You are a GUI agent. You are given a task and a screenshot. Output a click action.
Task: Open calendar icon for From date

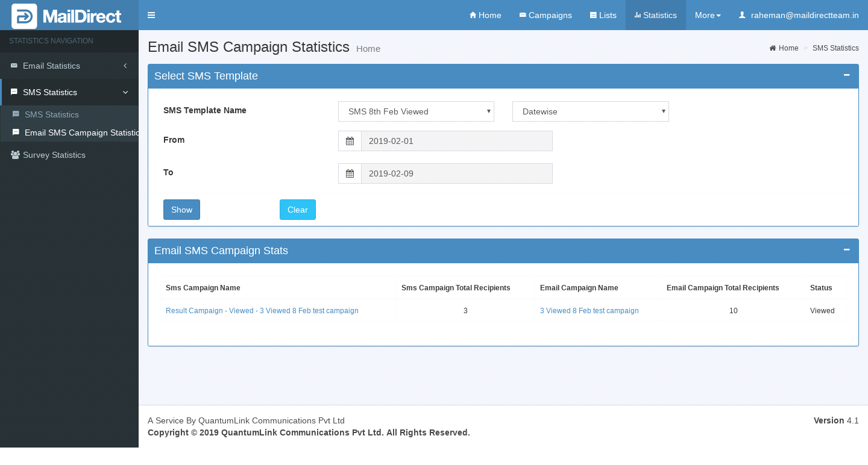(350, 141)
